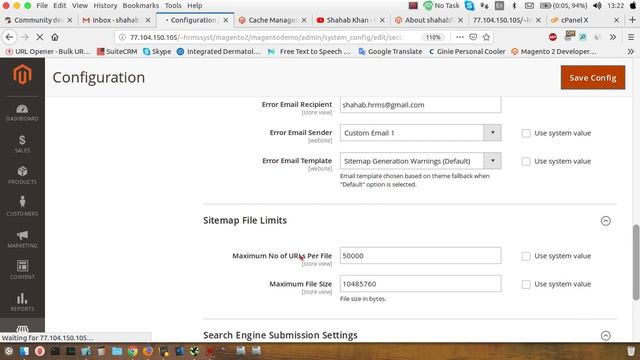
Task: Click the 110% zoom level indicator
Action: point(433,37)
